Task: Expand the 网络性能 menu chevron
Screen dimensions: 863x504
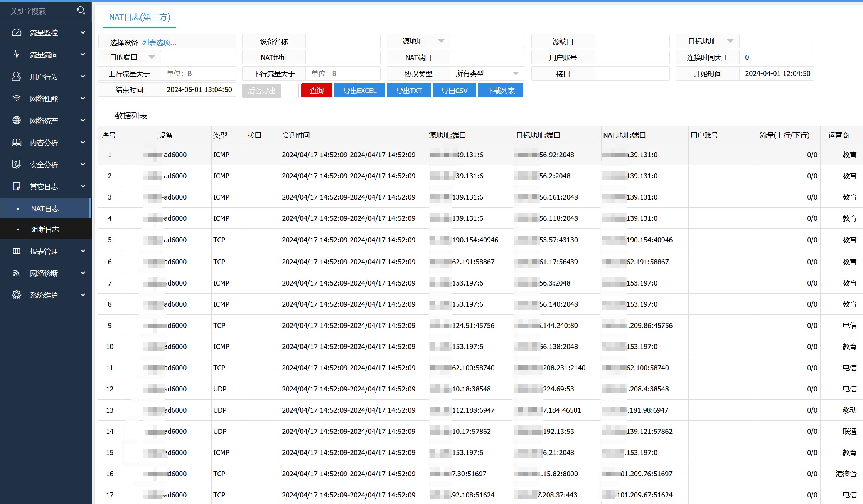Action: tap(83, 99)
